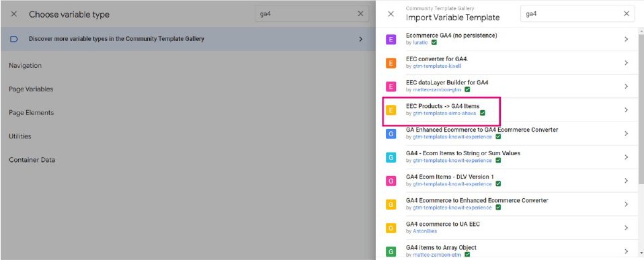The height and width of the screenshot is (260, 644).
Task: Clear the ga4 search in Import Variable Template
Action: point(627,13)
